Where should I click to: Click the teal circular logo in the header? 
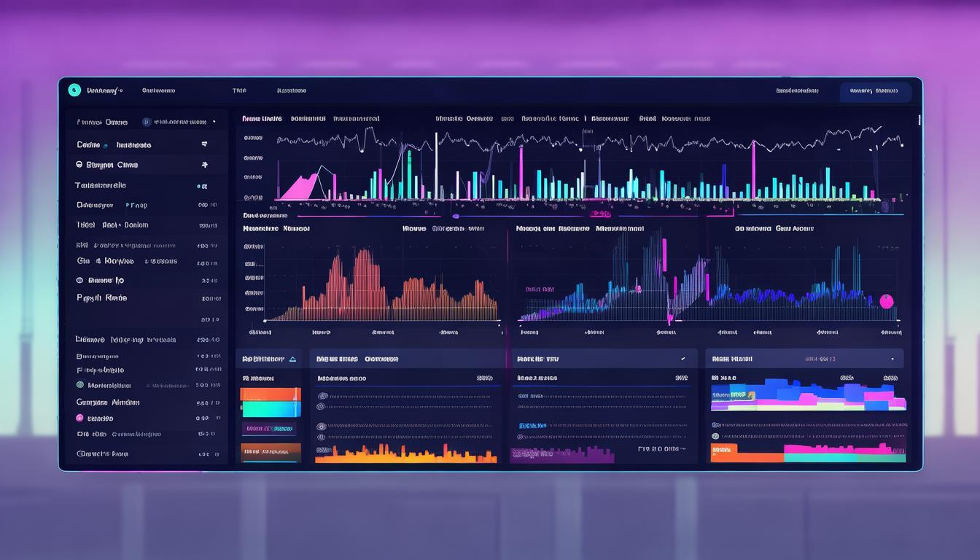[74, 90]
